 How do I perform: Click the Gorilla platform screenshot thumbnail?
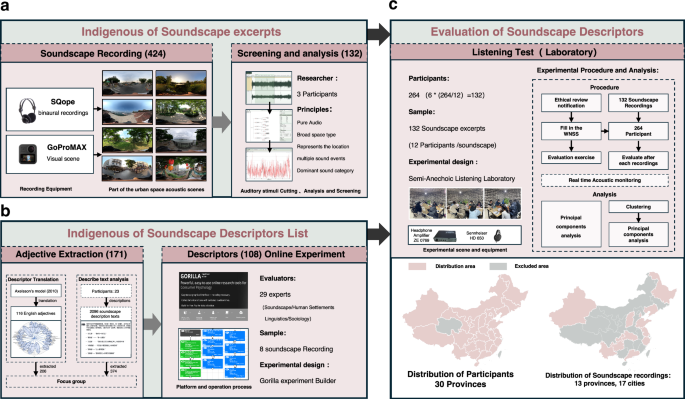[214, 296]
